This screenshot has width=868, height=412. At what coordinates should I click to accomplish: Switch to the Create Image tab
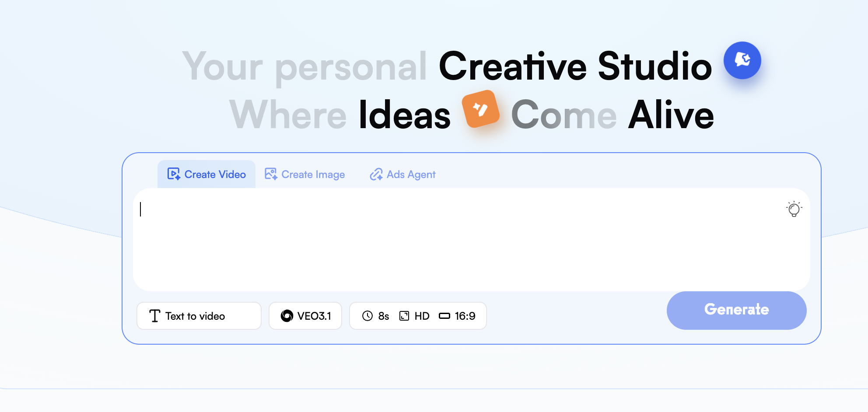pos(305,174)
